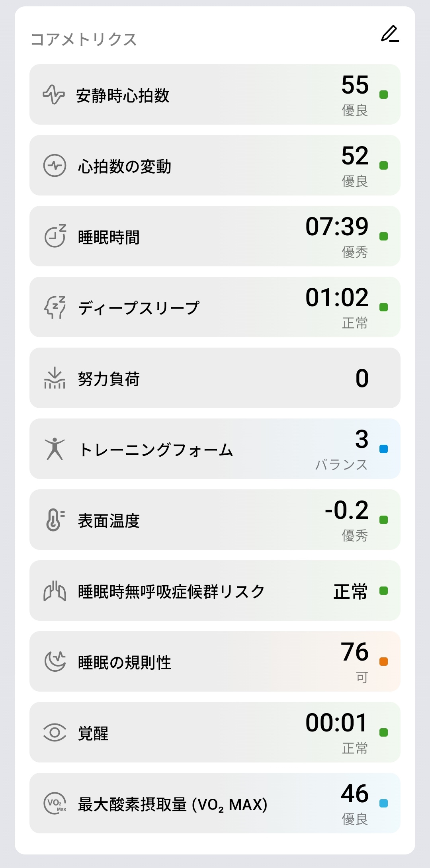Tap the sleep regularity moon icon
Image resolution: width=430 pixels, height=868 pixels.
click(55, 661)
